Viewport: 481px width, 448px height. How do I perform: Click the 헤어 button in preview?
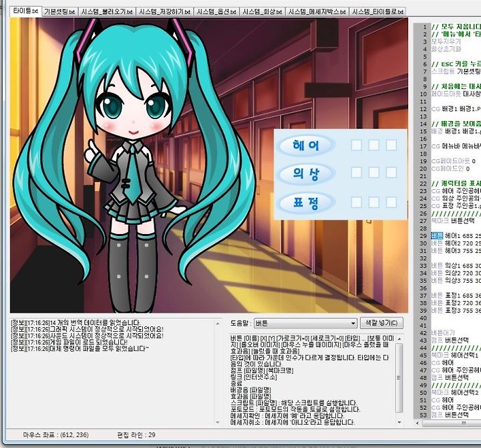point(305,145)
